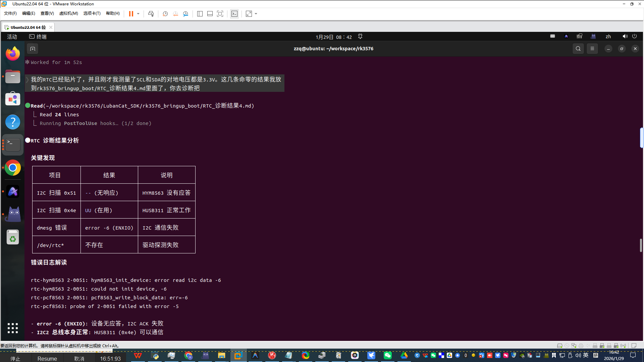Toggle the VMware console view icon

(x=234, y=14)
